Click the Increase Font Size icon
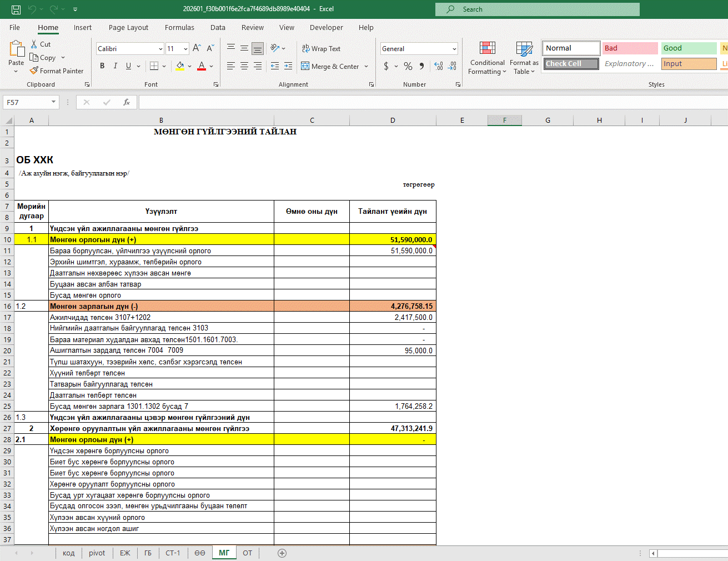This screenshot has height=561, width=728. [x=197, y=49]
